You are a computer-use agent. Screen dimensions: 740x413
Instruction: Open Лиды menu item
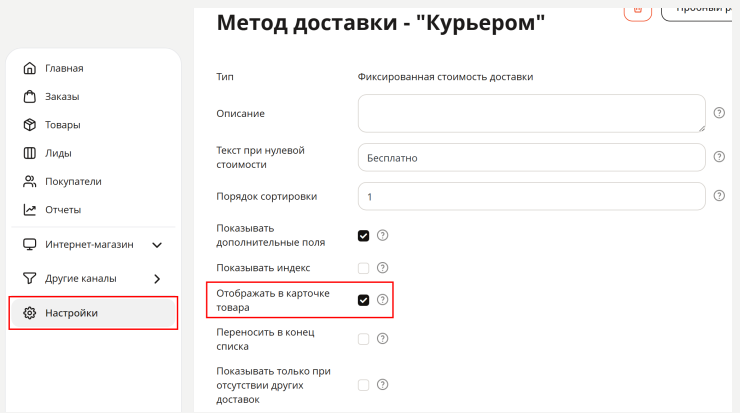93,153
